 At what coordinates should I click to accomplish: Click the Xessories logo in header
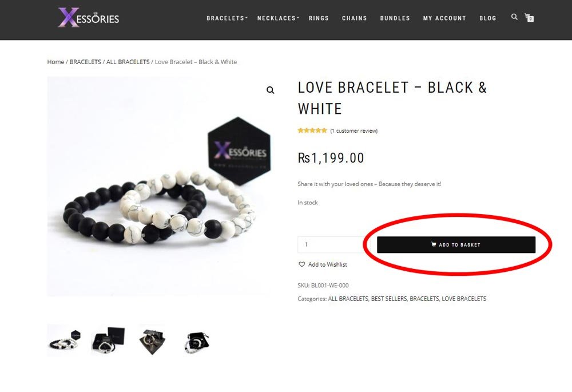coord(89,18)
